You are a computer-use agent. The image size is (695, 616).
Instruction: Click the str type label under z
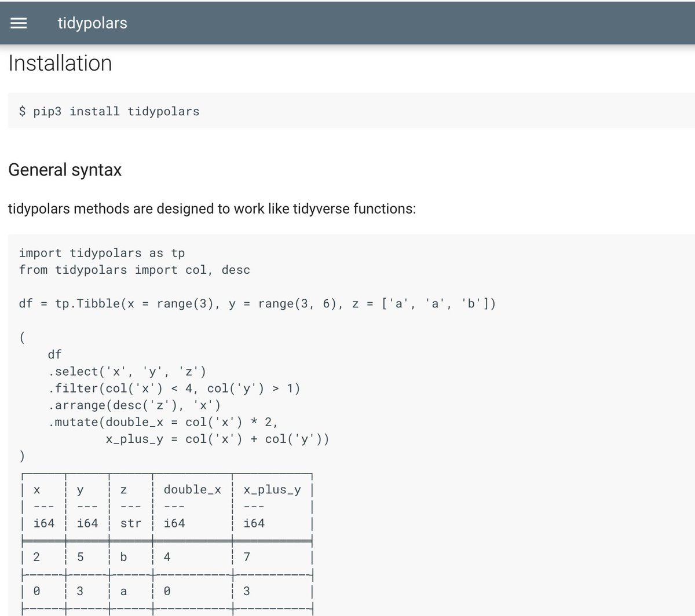[131, 523]
